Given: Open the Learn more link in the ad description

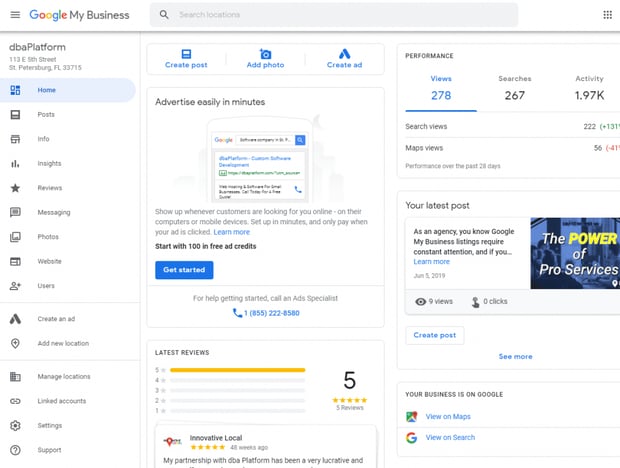Looking at the screenshot, I should point(232,232).
